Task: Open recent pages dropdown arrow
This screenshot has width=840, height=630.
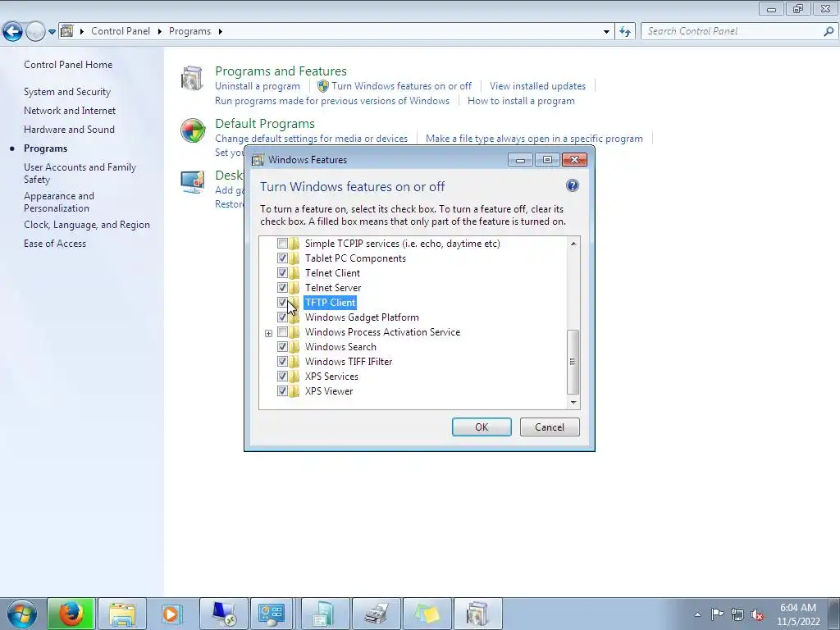Action: [52, 32]
